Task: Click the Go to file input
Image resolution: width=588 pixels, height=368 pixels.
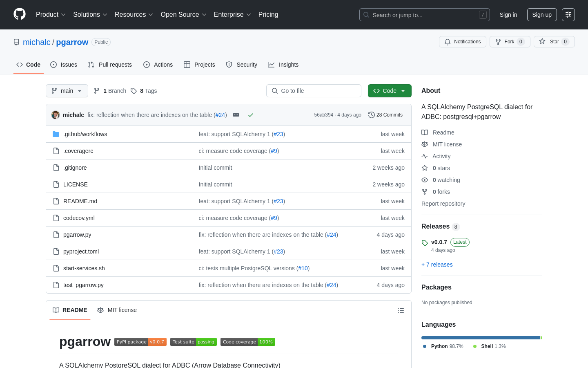Action: click(x=314, y=91)
